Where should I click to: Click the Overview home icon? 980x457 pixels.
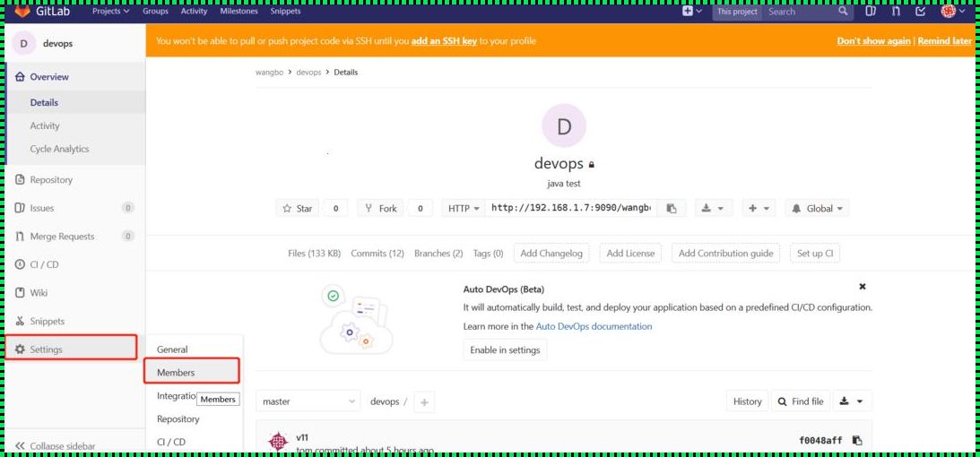(20, 77)
